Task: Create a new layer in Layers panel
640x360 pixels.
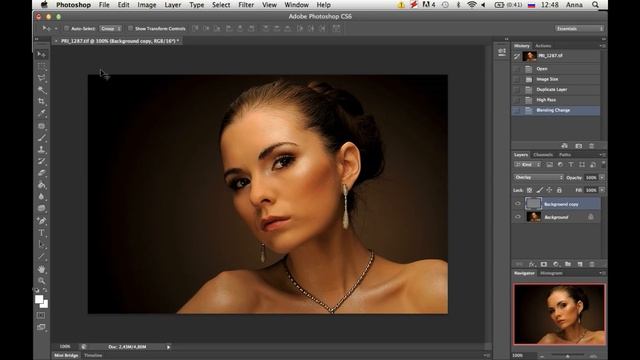Action: pos(580,264)
